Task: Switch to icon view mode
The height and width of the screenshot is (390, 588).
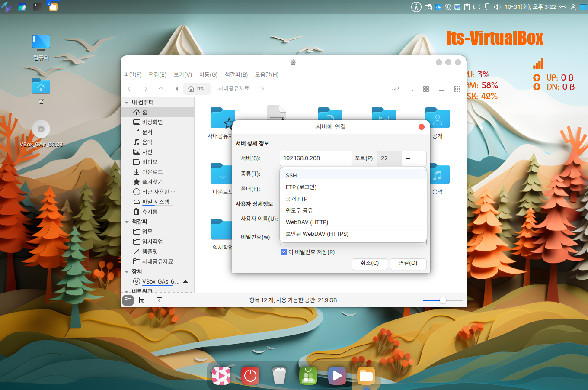Action: (426, 89)
